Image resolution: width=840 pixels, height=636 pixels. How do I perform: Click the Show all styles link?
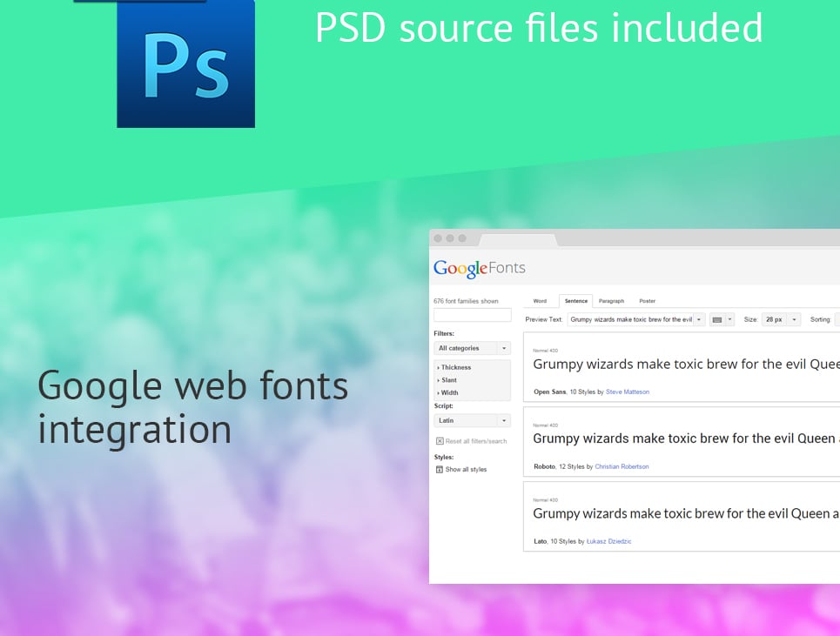[x=466, y=470]
